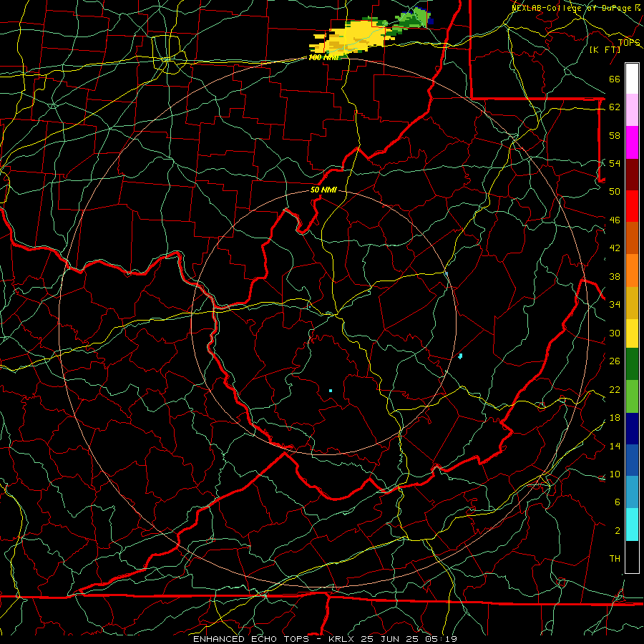Click the "42" legend value
This screenshot has height=644, width=644.
615,248
